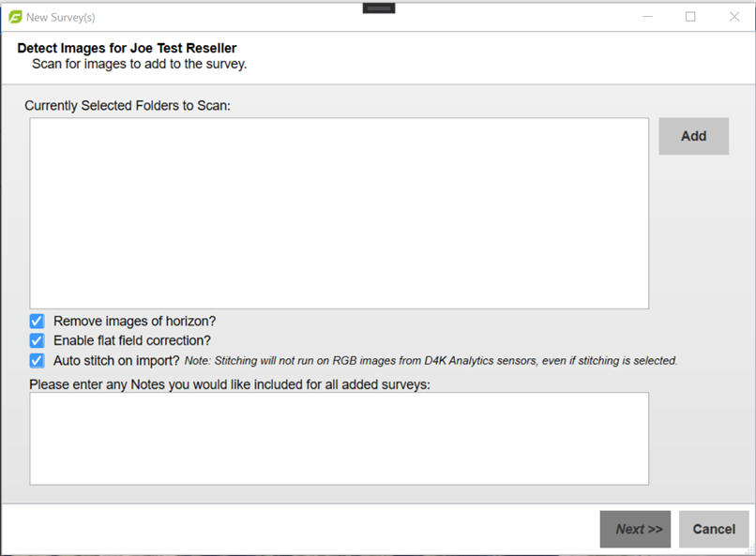Image resolution: width=756 pixels, height=556 pixels.
Task: Minimize the New Survey(s) window
Action: (x=647, y=17)
